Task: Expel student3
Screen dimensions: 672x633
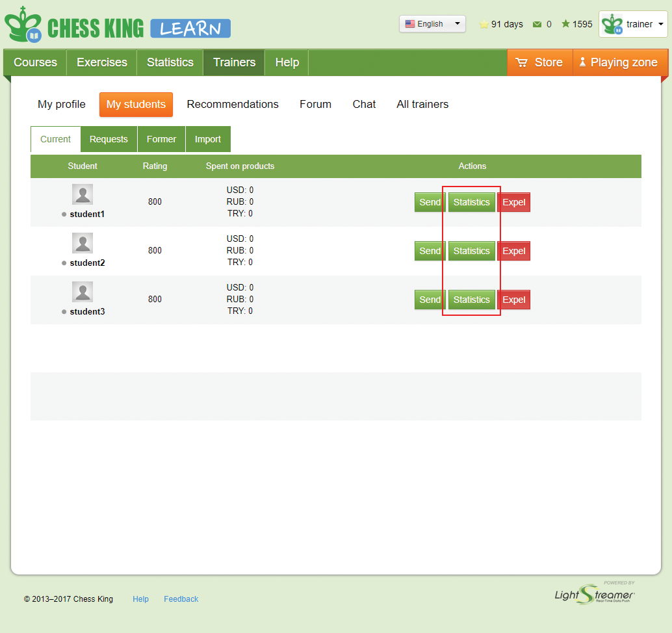Action: 513,300
